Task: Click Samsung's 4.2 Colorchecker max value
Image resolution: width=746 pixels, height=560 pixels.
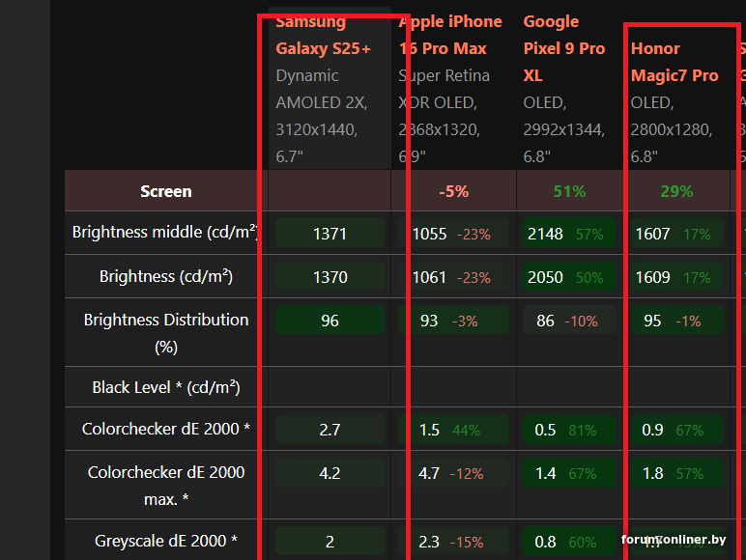Action: (x=330, y=473)
